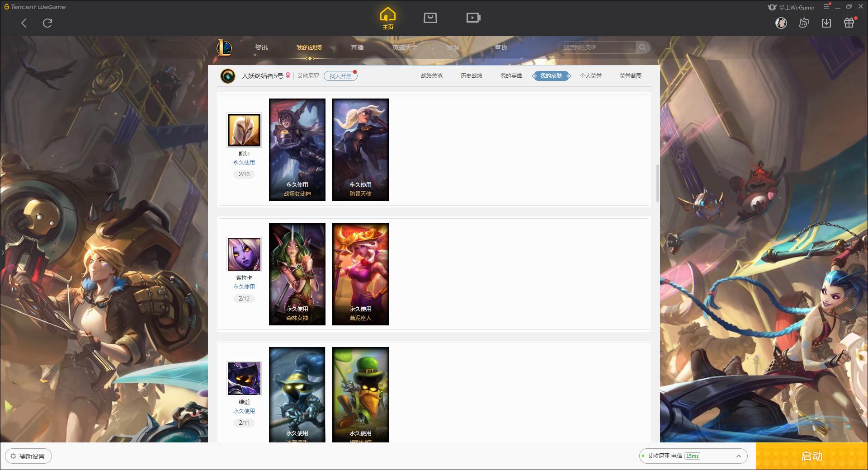Expand the left edge sidebar arrow
This screenshot has width=868, height=470.
2,252
